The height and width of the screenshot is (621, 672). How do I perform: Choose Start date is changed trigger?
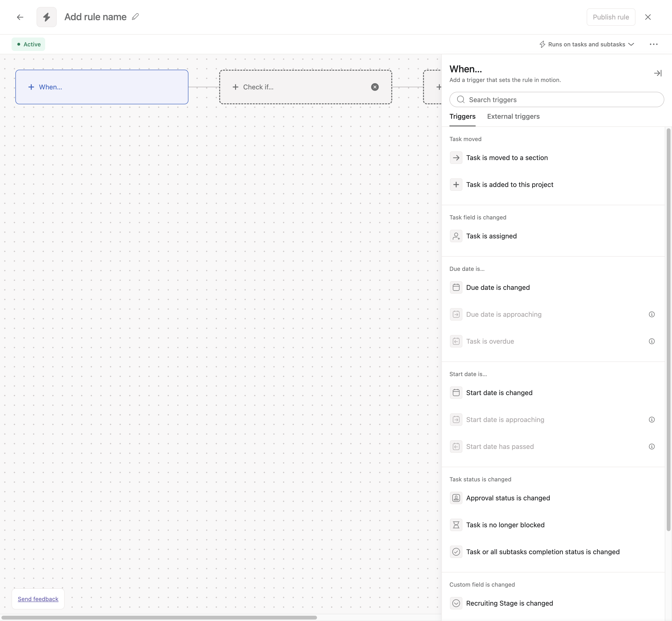553,393
